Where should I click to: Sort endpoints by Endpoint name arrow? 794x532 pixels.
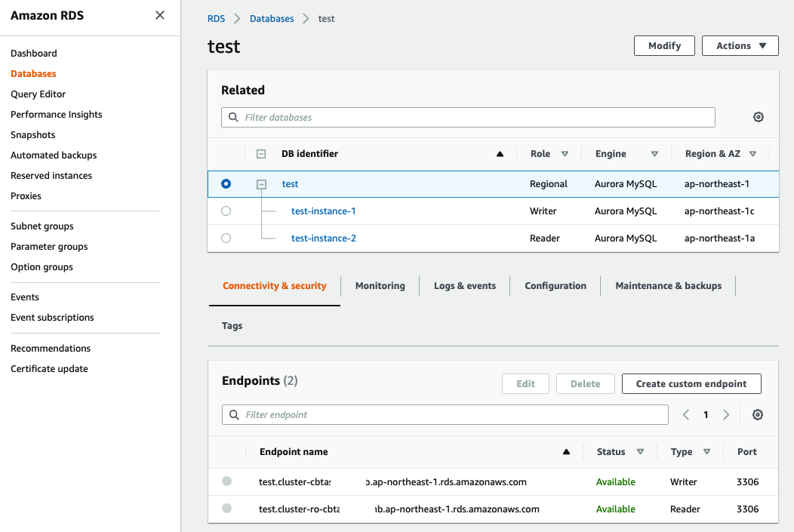(x=566, y=452)
